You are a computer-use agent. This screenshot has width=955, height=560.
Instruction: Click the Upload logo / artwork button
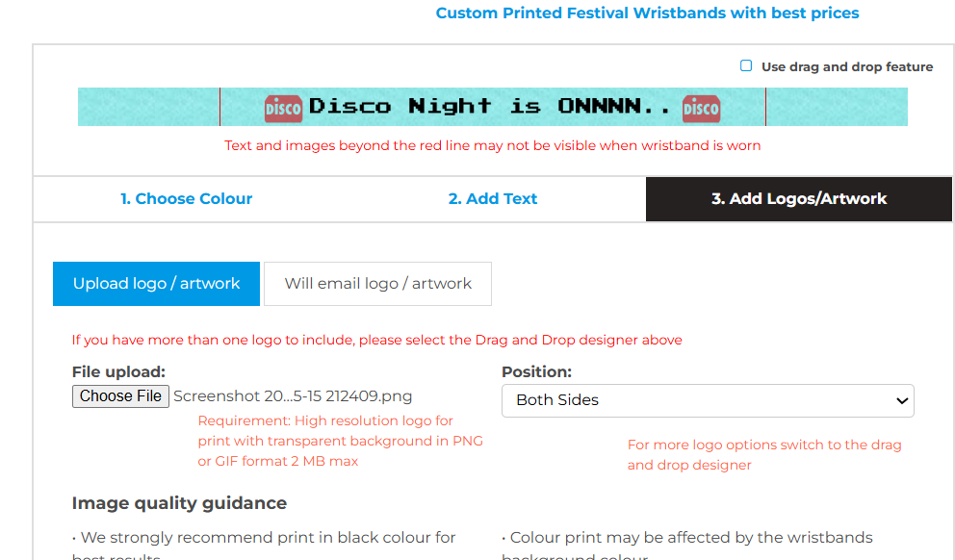pyautogui.click(x=156, y=284)
